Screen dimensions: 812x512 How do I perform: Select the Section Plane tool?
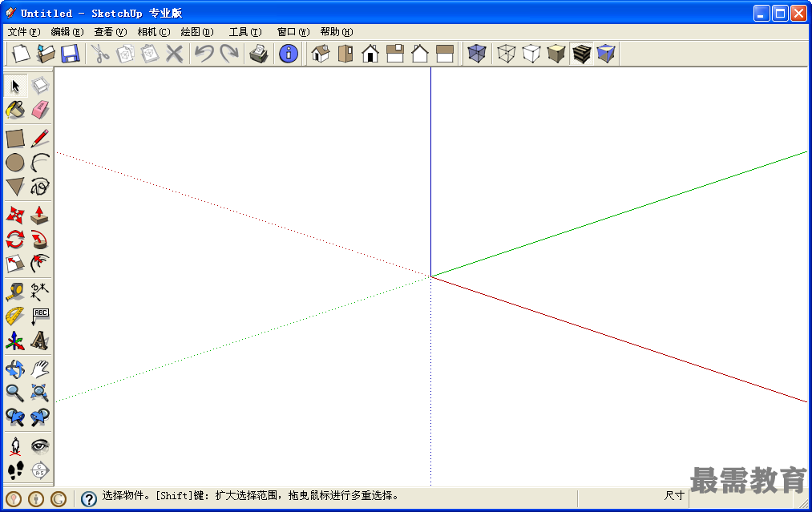point(40,470)
